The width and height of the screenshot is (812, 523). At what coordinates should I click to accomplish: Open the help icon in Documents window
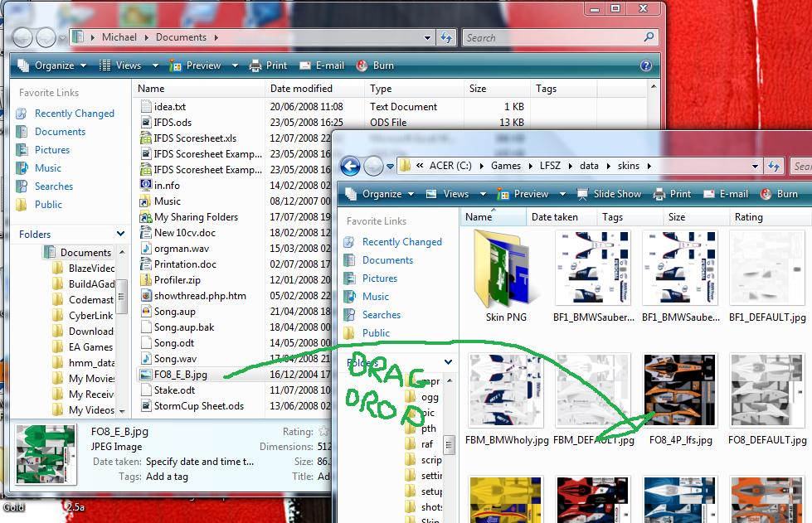[646, 65]
